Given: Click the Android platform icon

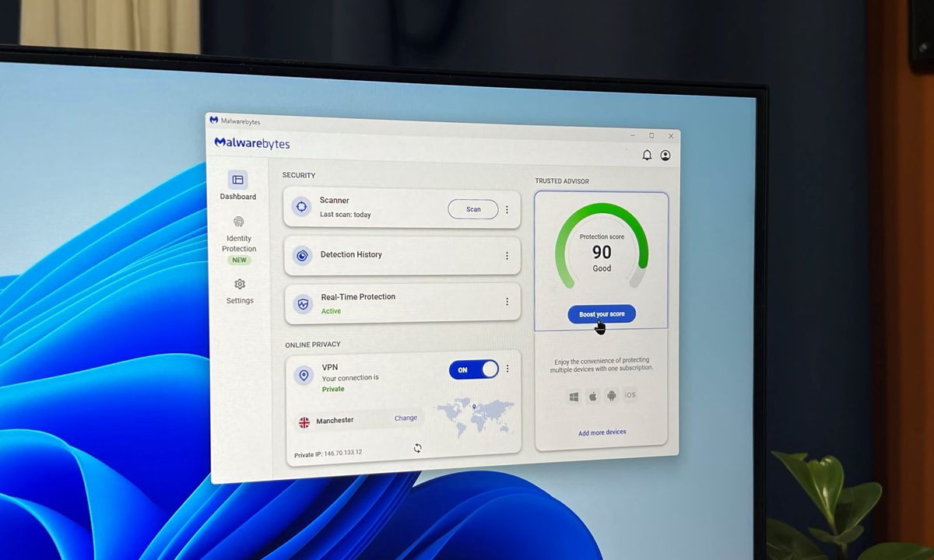Looking at the screenshot, I should pyautogui.click(x=612, y=396).
